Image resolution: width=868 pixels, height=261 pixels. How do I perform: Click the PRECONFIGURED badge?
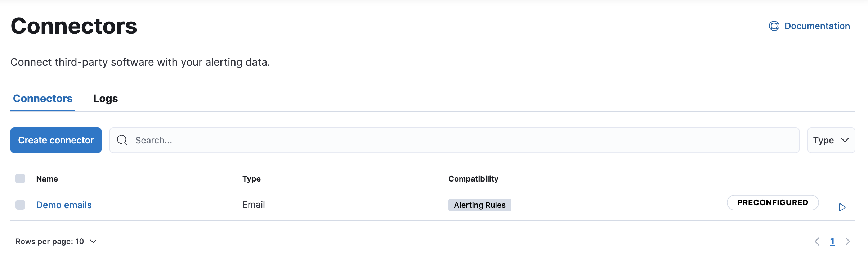click(773, 203)
